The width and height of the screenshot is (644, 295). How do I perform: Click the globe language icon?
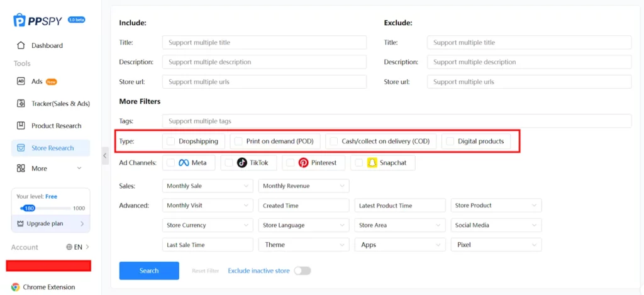pyautogui.click(x=69, y=247)
